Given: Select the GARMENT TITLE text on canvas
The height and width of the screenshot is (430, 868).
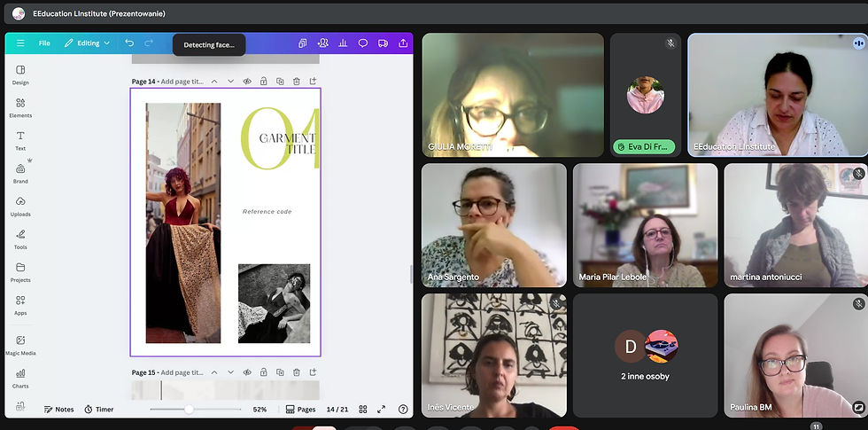Looking at the screenshot, I should pyautogui.click(x=287, y=143).
